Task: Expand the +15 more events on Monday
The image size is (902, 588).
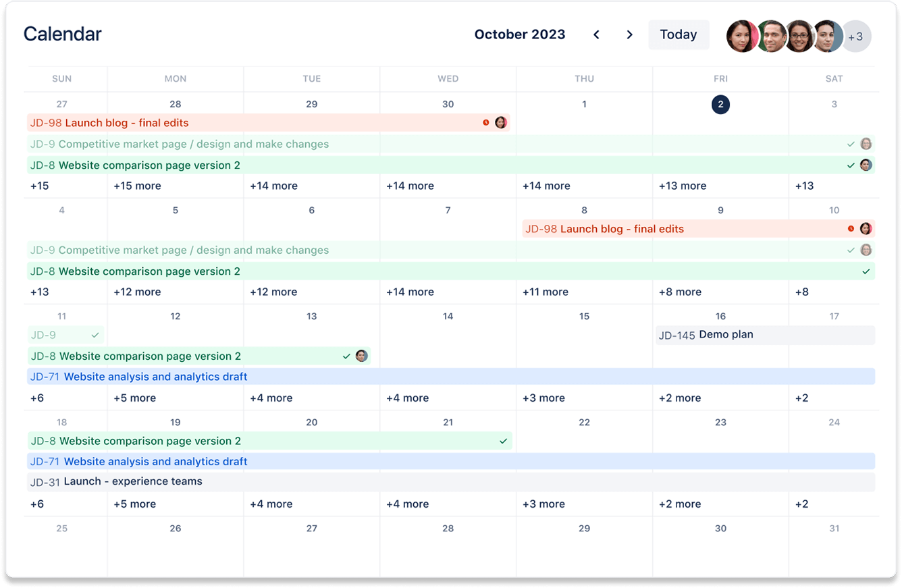Action: click(138, 185)
